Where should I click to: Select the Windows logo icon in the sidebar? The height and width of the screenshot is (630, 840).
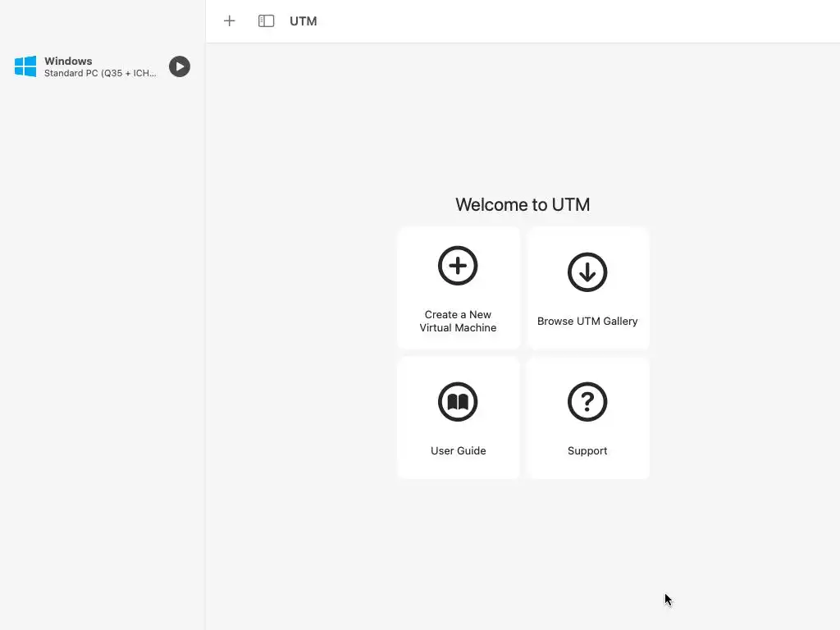click(x=25, y=66)
